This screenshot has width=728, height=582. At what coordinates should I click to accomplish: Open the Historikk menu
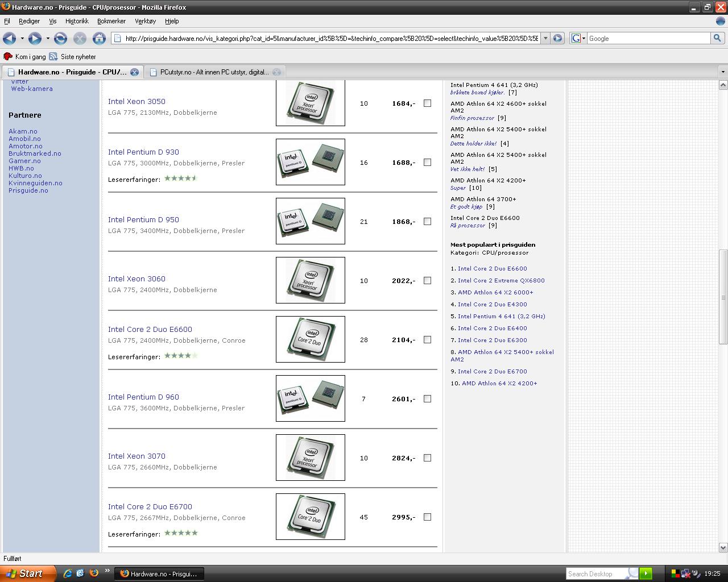click(x=77, y=21)
